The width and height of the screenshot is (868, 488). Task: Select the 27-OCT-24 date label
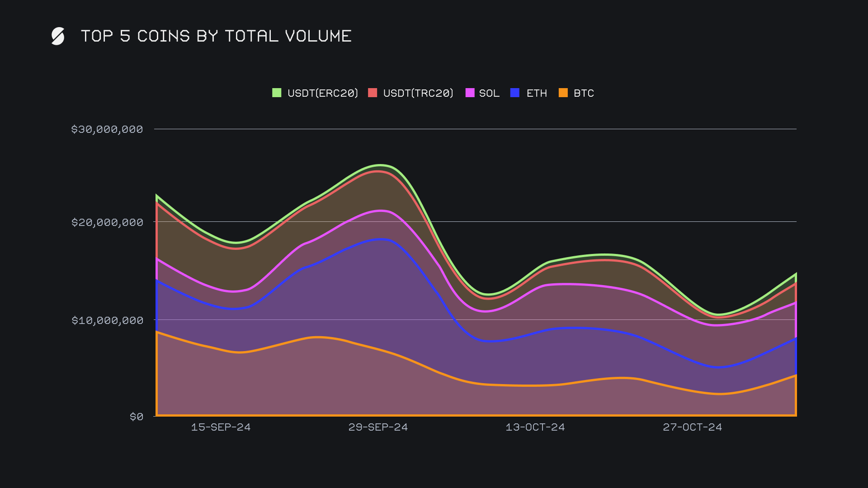pyautogui.click(x=693, y=427)
